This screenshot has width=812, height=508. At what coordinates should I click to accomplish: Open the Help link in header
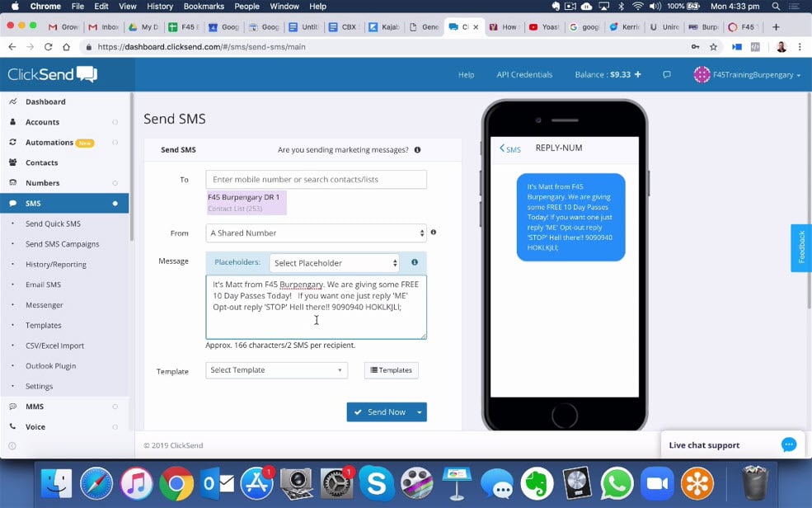coord(466,74)
